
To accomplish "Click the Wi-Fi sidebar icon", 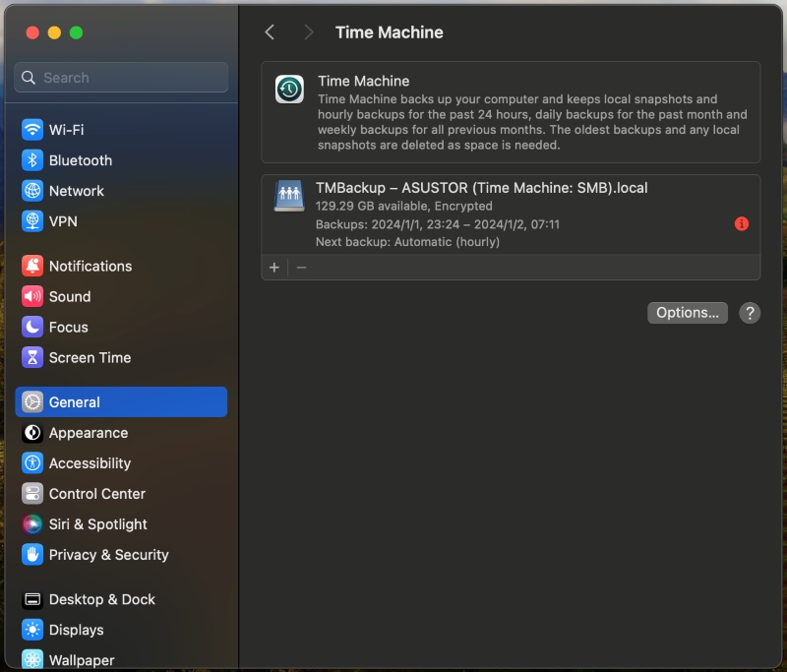I will click(x=32, y=130).
